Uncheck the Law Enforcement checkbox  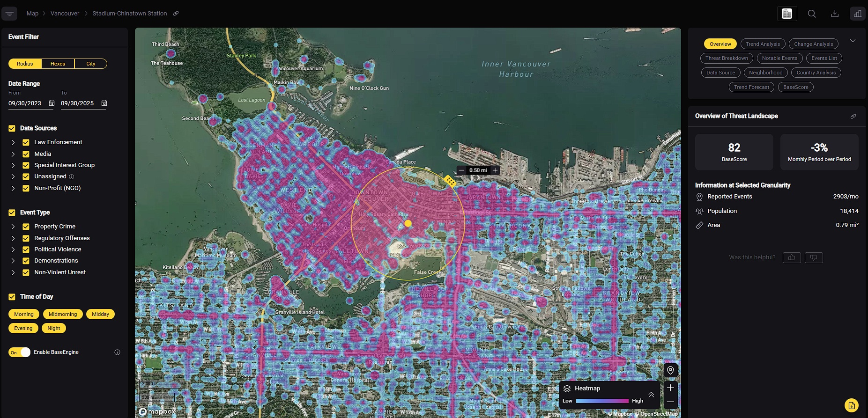(26, 142)
